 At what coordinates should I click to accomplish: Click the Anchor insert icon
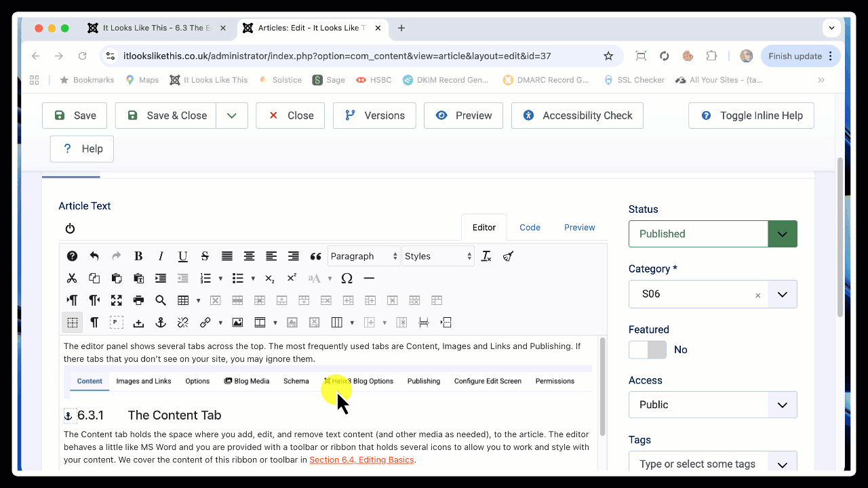click(161, 323)
